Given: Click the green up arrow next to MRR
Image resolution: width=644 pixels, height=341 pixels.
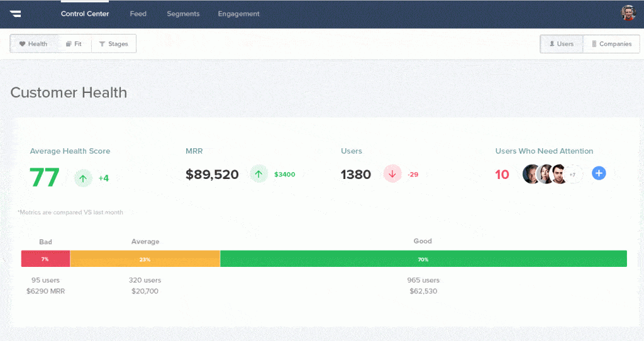Looking at the screenshot, I should click(x=258, y=174).
